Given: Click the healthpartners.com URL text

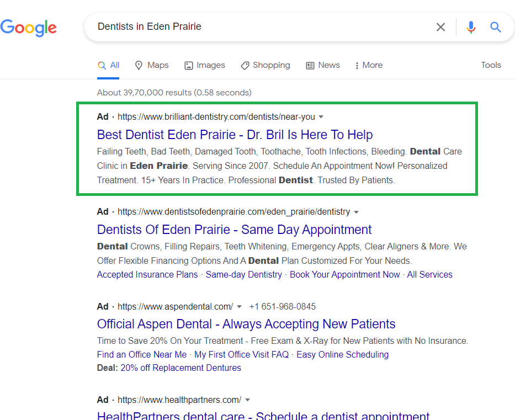Looking at the screenshot, I should pyautogui.click(x=179, y=400).
